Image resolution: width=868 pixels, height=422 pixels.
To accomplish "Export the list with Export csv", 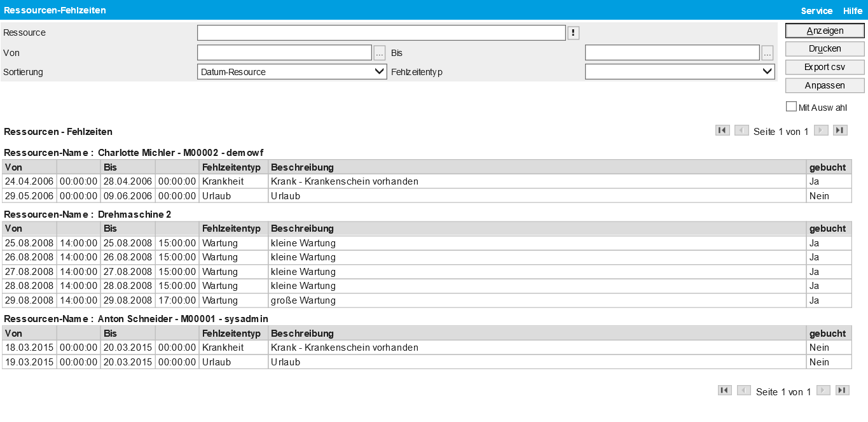I will [x=825, y=67].
